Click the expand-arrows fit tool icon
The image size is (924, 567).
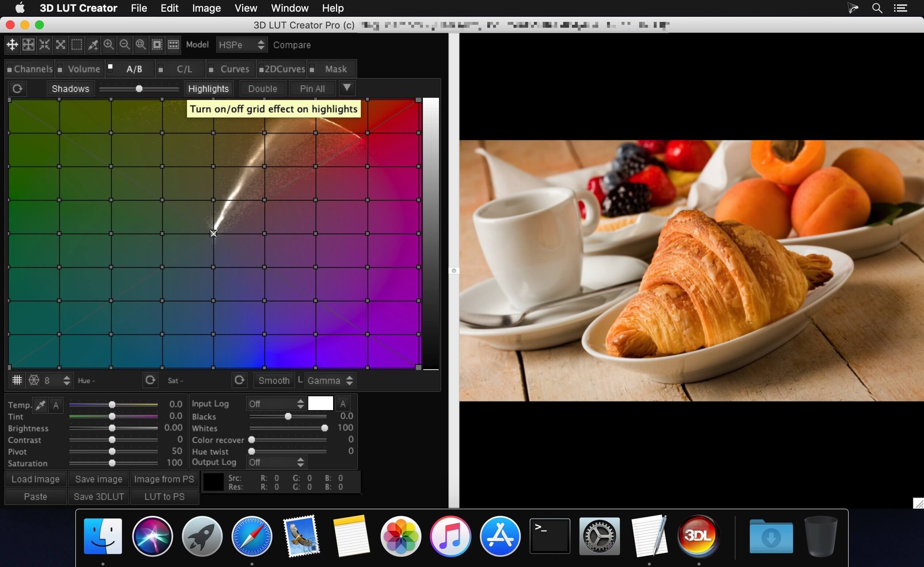pyautogui.click(x=60, y=45)
